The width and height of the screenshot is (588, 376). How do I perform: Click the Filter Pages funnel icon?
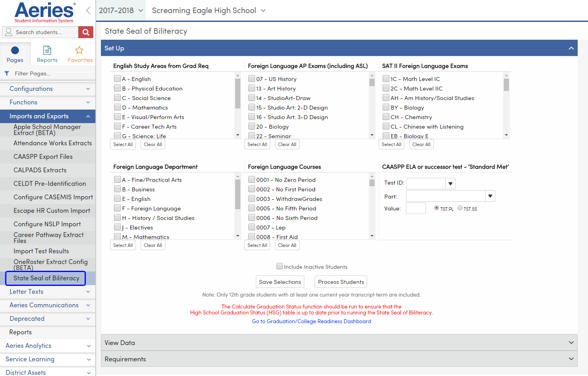[x=6, y=73]
